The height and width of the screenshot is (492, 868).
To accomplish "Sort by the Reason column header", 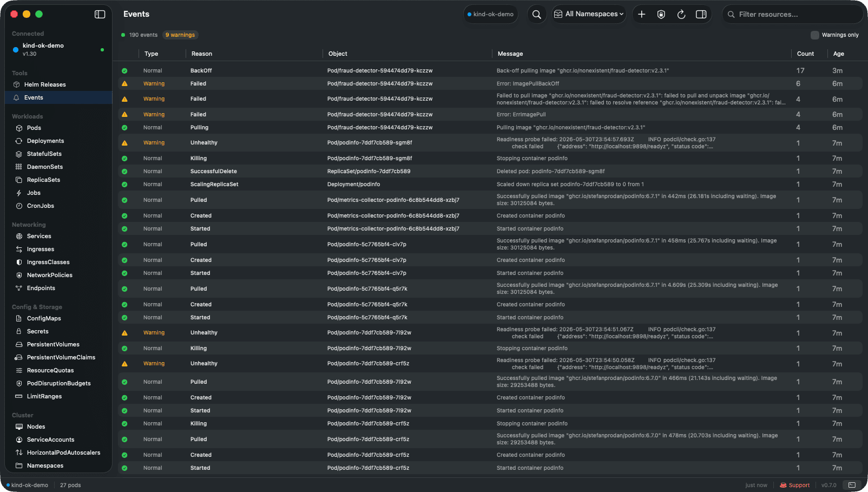I will pyautogui.click(x=202, y=54).
